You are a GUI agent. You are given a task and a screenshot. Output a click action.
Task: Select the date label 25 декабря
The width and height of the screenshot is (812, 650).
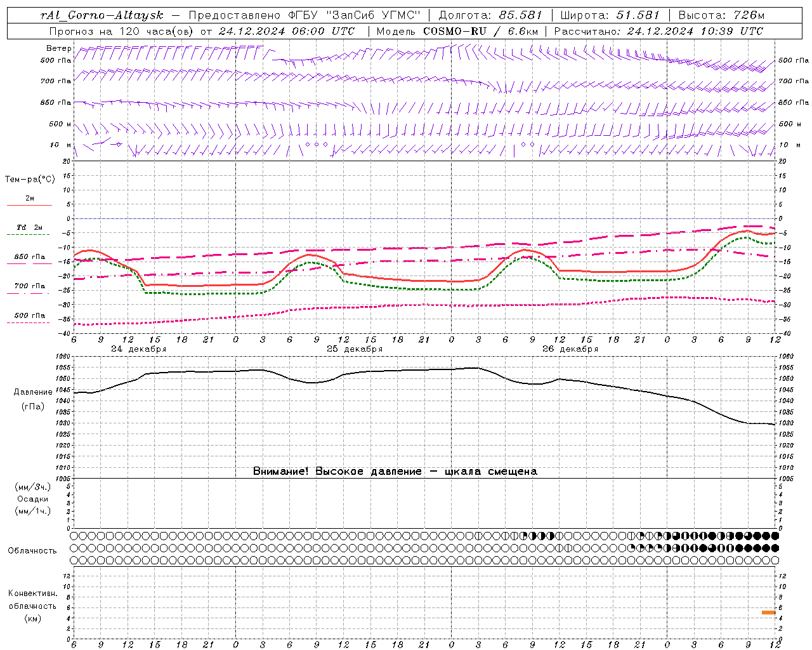354,349
